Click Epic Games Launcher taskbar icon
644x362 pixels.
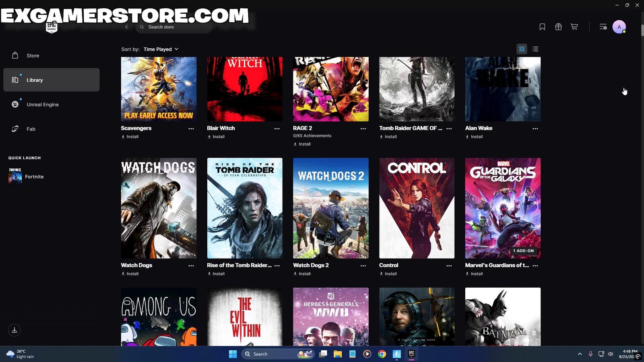(411, 354)
